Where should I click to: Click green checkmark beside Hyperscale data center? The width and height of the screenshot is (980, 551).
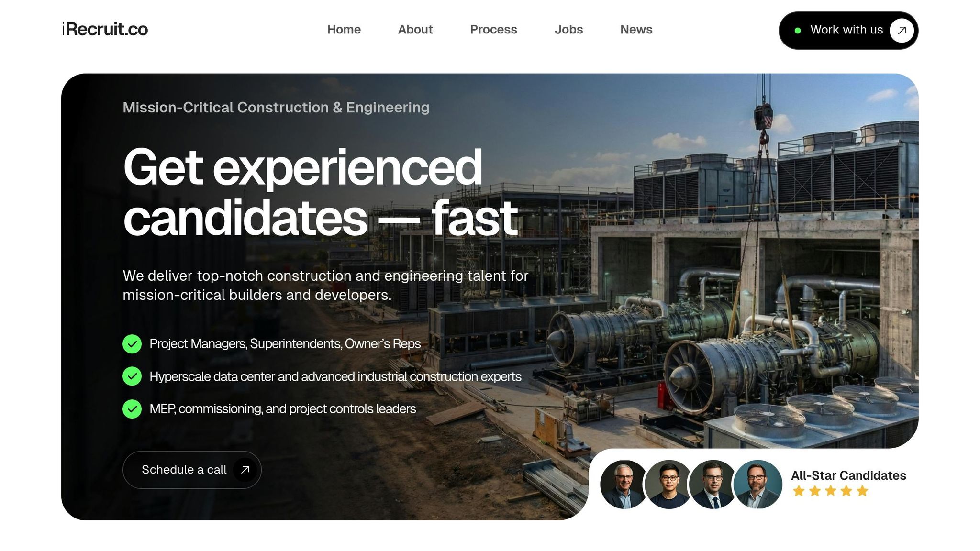click(x=132, y=376)
